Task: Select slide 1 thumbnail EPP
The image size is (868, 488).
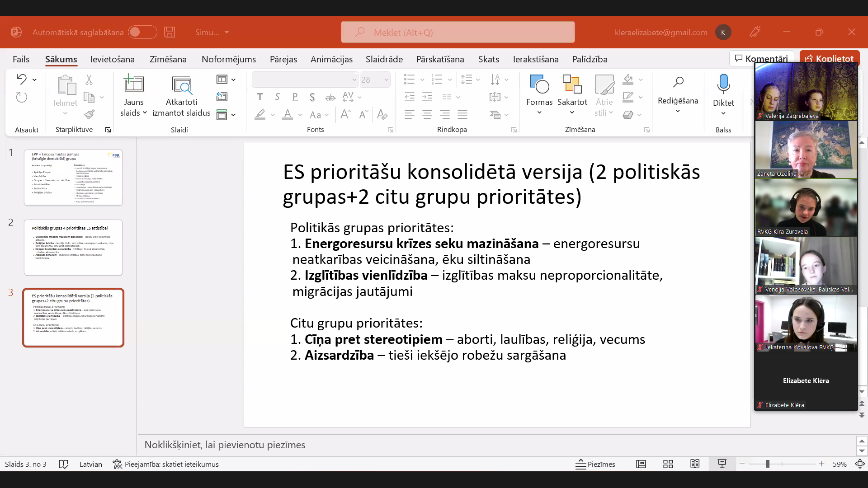Action: pos(73,178)
